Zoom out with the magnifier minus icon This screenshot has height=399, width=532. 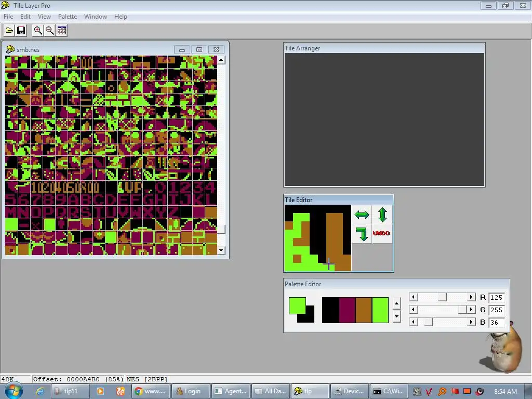[50, 31]
